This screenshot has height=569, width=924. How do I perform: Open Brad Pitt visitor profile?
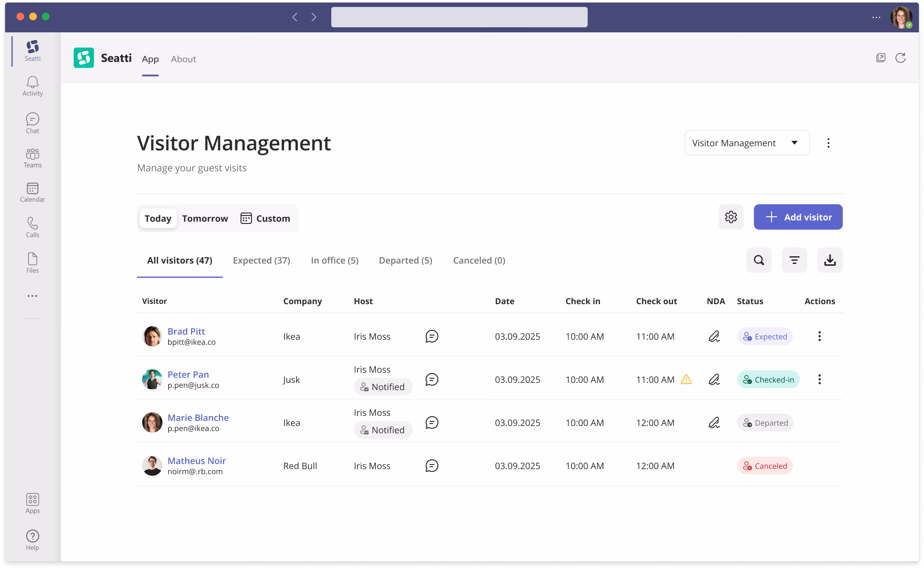(x=186, y=331)
